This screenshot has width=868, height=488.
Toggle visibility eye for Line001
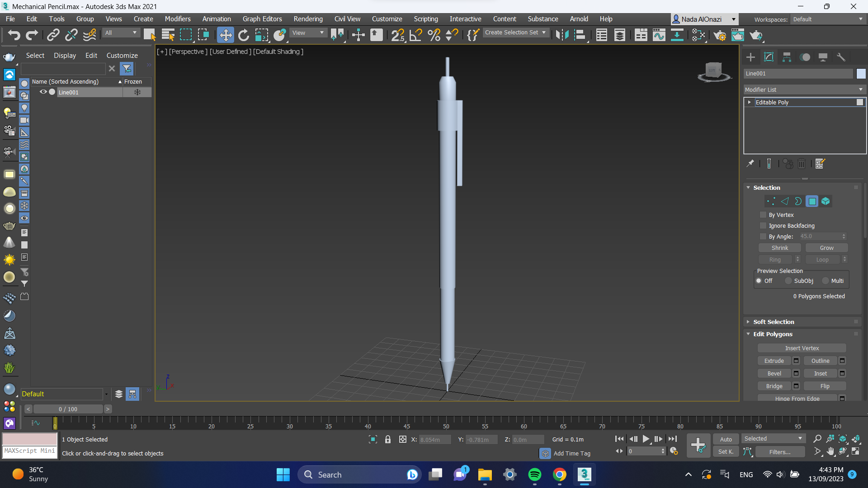point(43,92)
